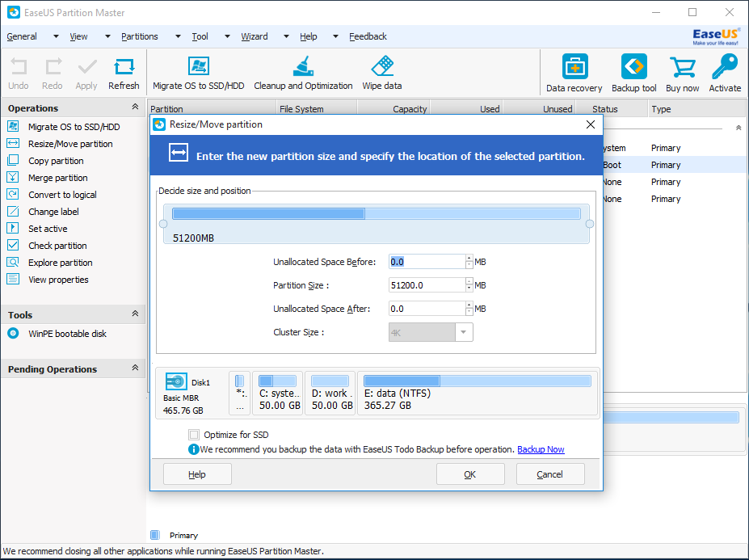This screenshot has height=560, width=749.
Task: Open the dropdown arrow next to Partitions
Action: coord(178,36)
